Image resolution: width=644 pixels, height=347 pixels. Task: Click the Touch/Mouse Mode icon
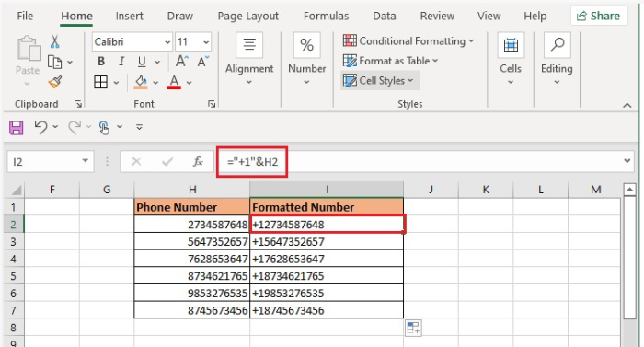pos(104,127)
